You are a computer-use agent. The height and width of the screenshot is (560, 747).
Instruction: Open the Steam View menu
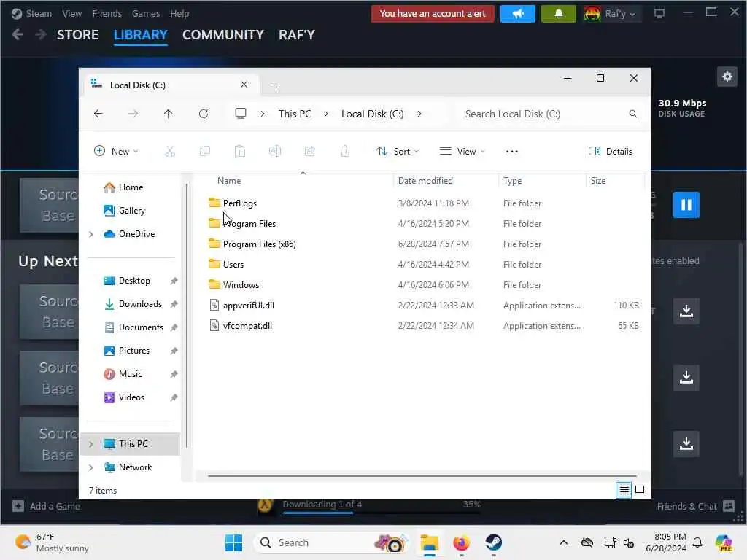click(72, 14)
